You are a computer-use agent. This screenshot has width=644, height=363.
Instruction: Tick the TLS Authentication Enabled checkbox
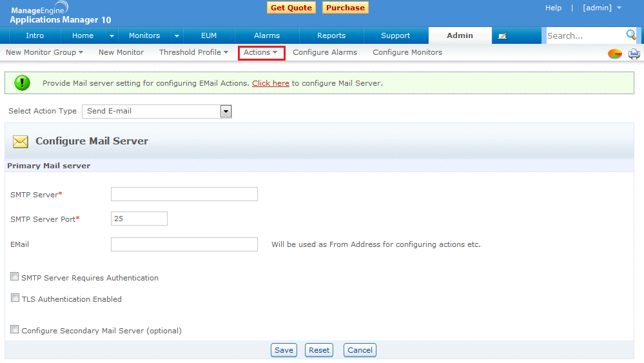click(15, 298)
